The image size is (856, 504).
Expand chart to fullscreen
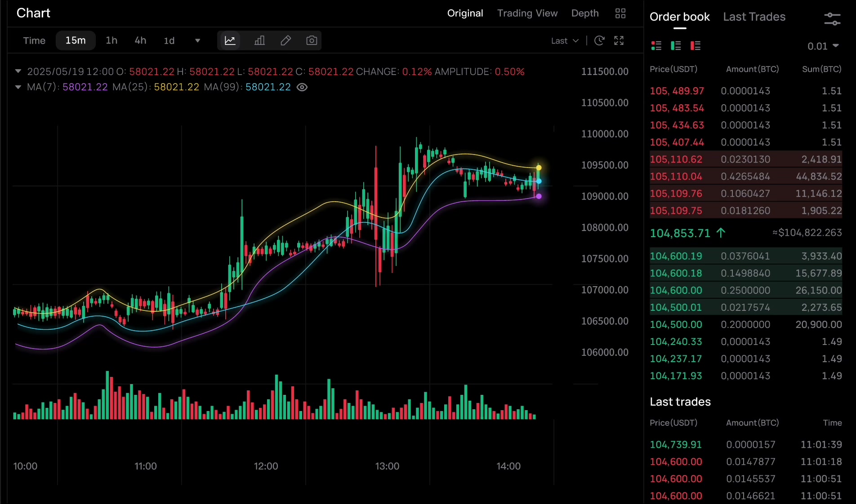click(619, 41)
